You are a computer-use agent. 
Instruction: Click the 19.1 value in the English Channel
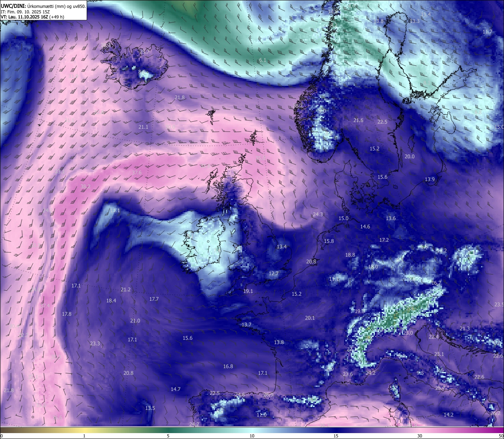[248, 291]
